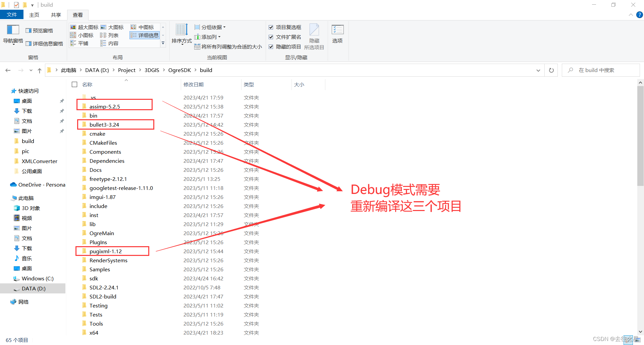Click the Forward navigation arrow

click(x=21, y=70)
